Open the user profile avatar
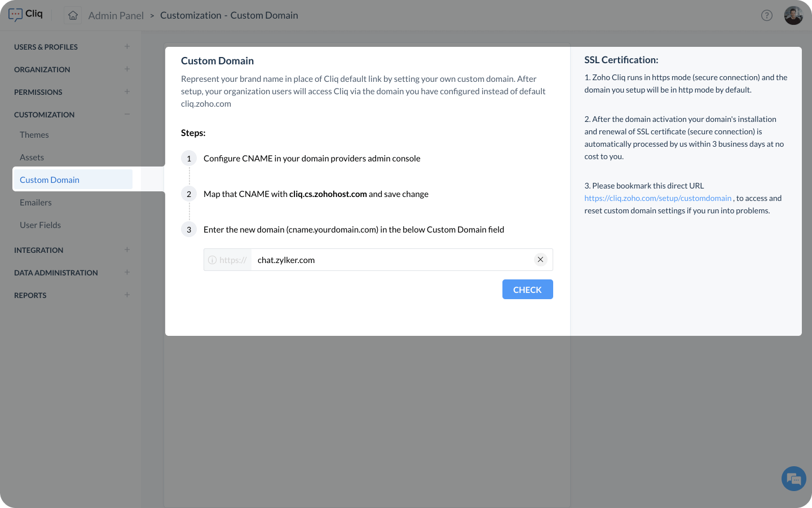The image size is (812, 508). tap(793, 15)
